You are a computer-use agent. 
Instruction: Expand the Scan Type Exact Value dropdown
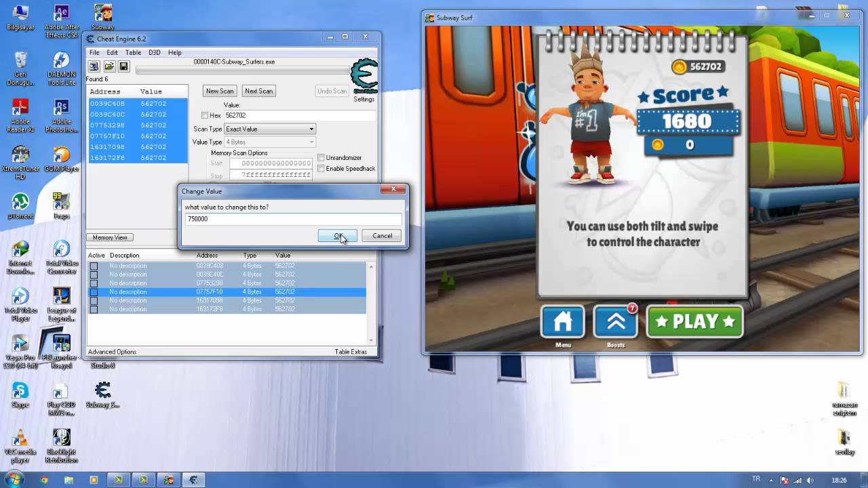(x=270, y=129)
